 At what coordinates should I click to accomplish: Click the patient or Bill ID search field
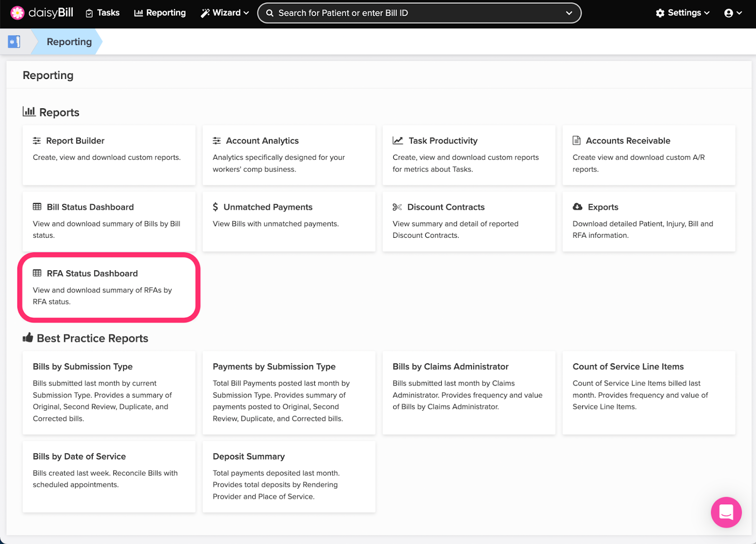(x=411, y=13)
